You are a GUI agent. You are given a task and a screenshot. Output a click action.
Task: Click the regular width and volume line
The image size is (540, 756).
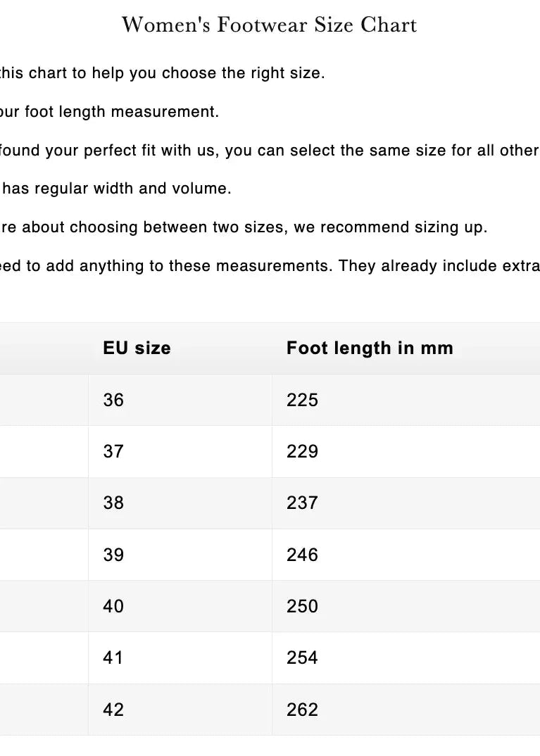[116, 189]
